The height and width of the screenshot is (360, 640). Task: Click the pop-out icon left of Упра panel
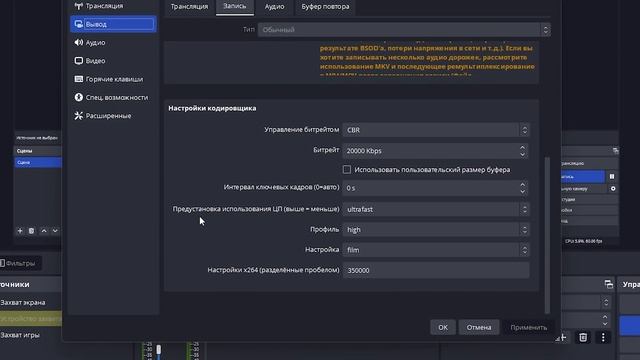point(609,284)
